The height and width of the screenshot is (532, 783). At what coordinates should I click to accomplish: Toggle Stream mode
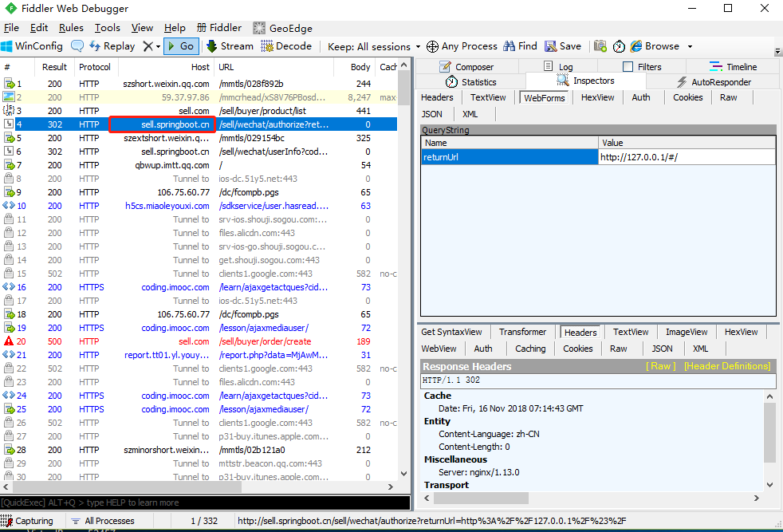tap(230, 46)
